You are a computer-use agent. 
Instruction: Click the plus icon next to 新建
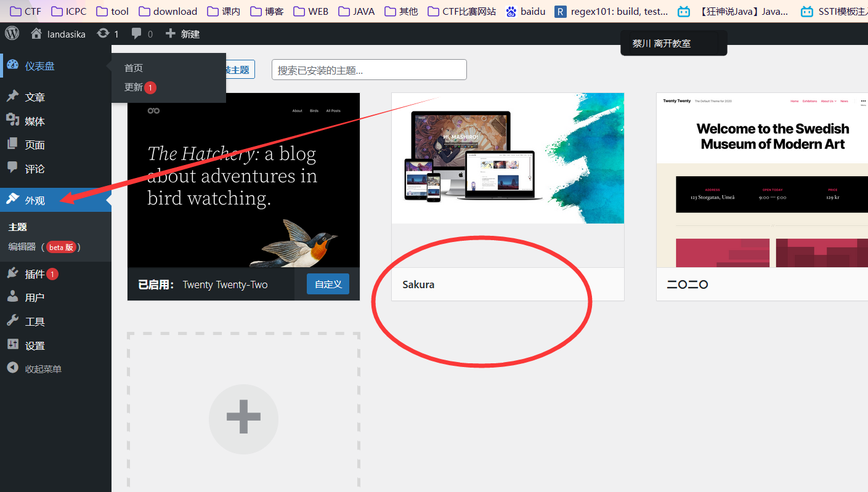coord(171,34)
